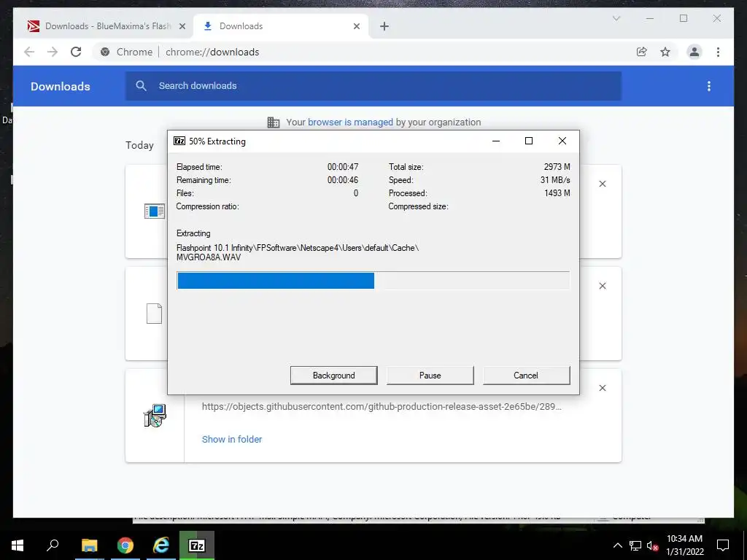
Task: Open Chrome from taskbar
Action: [125, 545]
